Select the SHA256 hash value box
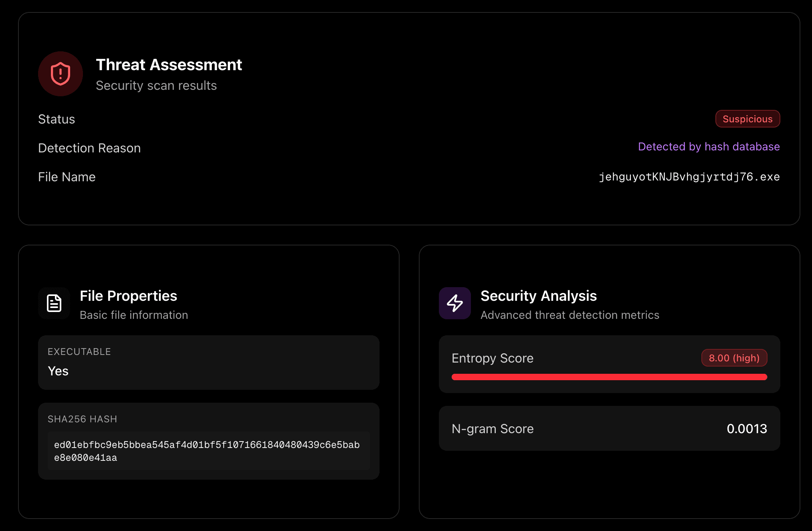 click(208, 451)
